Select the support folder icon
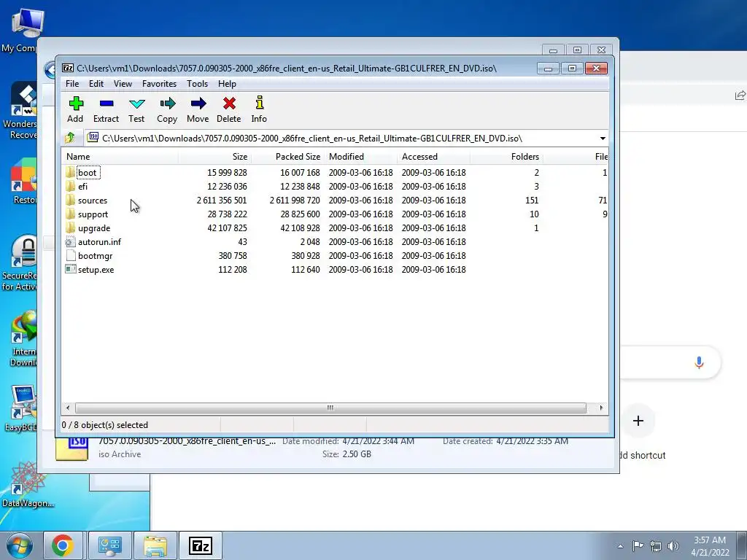This screenshot has height=560, width=747. [71, 214]
